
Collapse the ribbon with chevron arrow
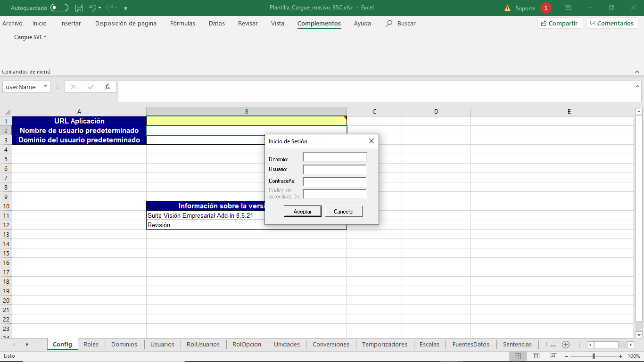(x=636, y=71)
